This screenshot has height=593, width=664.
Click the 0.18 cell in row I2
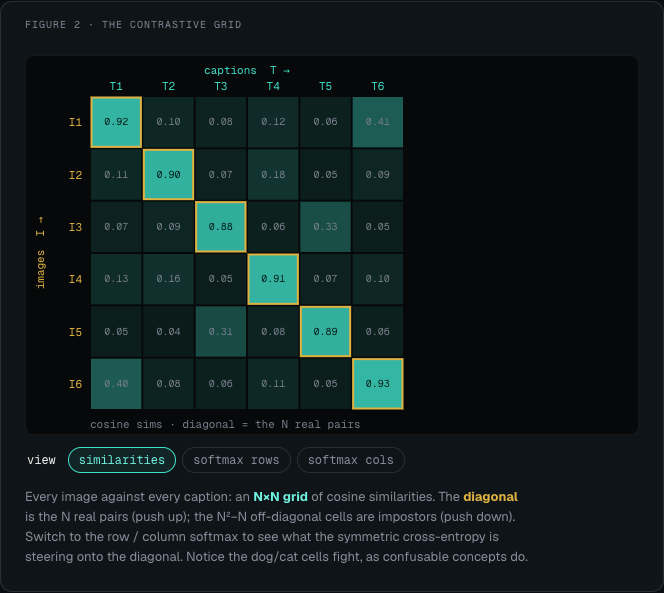click(273, 175)
